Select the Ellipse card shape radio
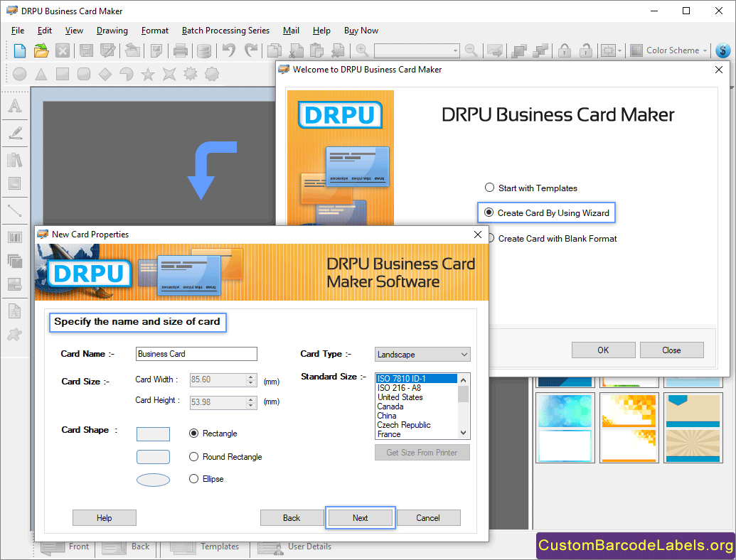This screenshot has height=560, width=736. click(193, 479)
